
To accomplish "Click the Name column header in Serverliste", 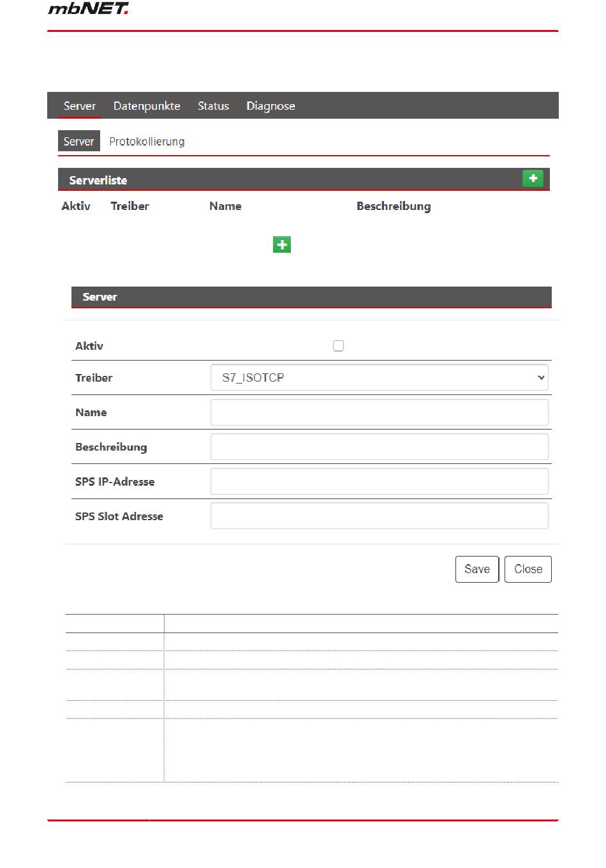I will point(225,206).
